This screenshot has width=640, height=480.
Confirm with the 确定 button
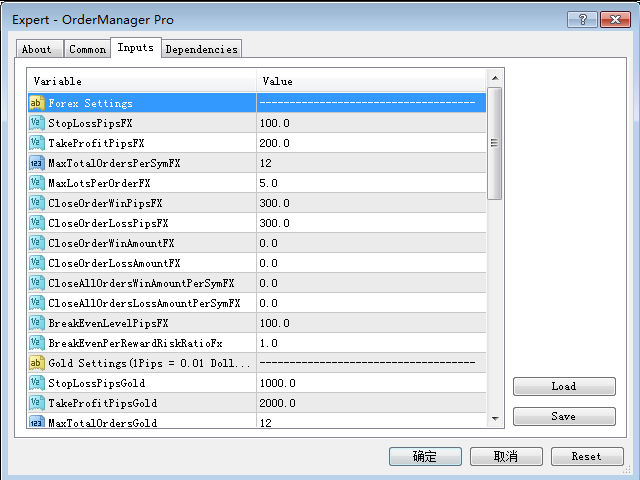425,456
